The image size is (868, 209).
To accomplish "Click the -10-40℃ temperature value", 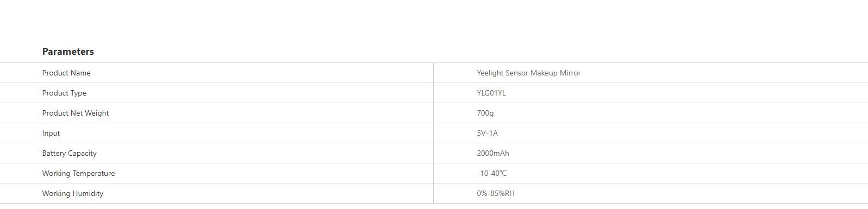I will pos(492,173).
